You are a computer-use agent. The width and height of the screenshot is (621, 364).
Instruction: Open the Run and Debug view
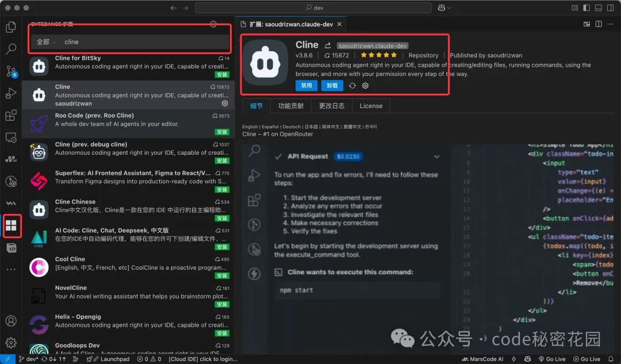coord(11,93)
